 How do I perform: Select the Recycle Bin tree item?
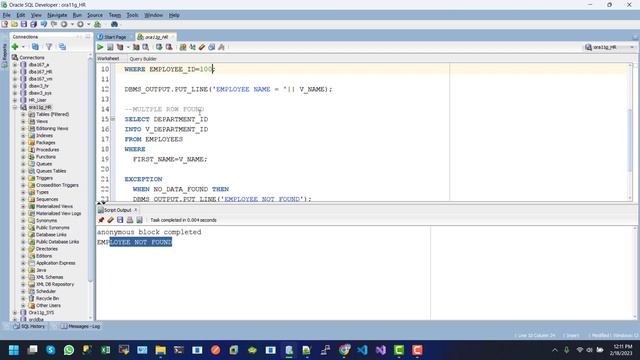click(x=47, y=298)
